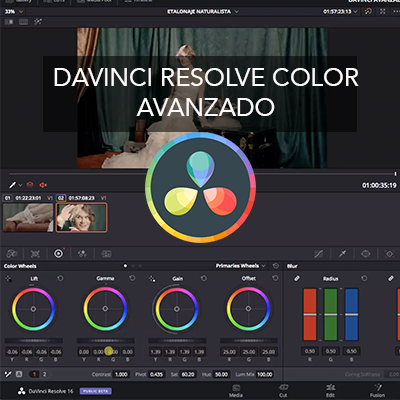Reset the Offset wheel

point(275,278)
